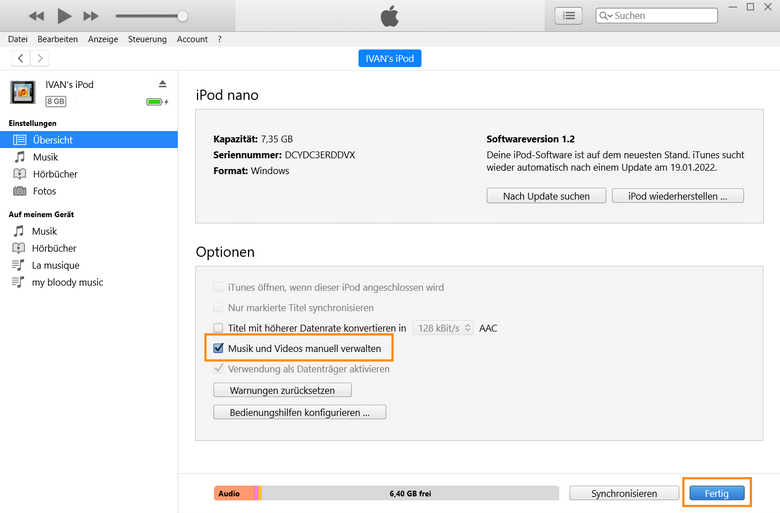
Task: Click the Apple logo in the toolbar
Action: 390,16
